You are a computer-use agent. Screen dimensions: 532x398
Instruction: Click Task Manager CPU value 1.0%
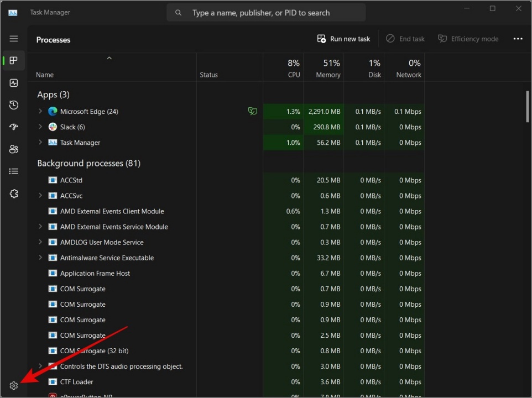coord(293,143)
